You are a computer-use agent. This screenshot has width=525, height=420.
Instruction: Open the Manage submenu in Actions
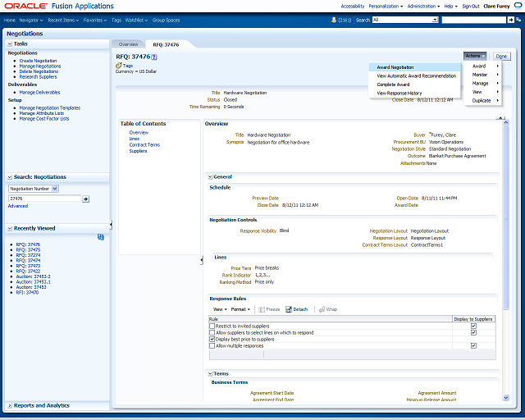[x=483, y=84]
